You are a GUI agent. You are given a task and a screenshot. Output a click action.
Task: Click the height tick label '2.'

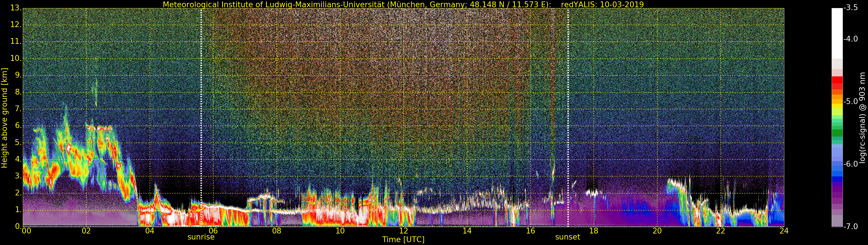[18, 193]
